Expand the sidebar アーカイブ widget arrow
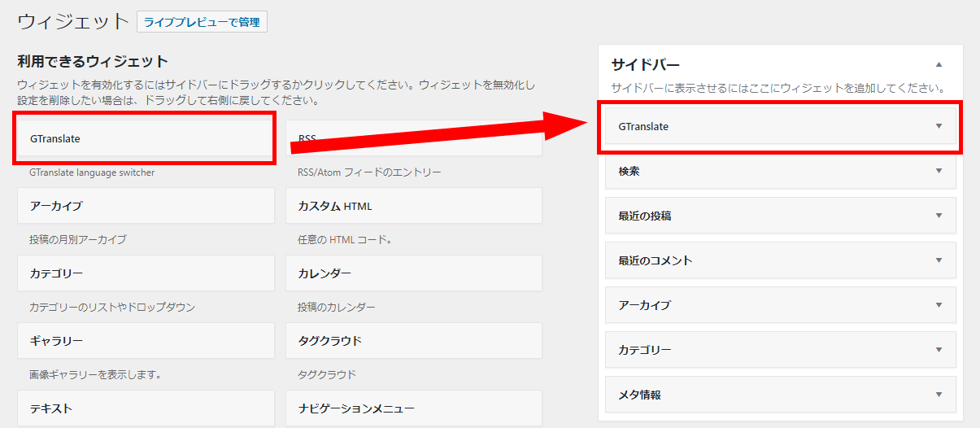Screen dimensions: 980x428 tap(939, 305)
